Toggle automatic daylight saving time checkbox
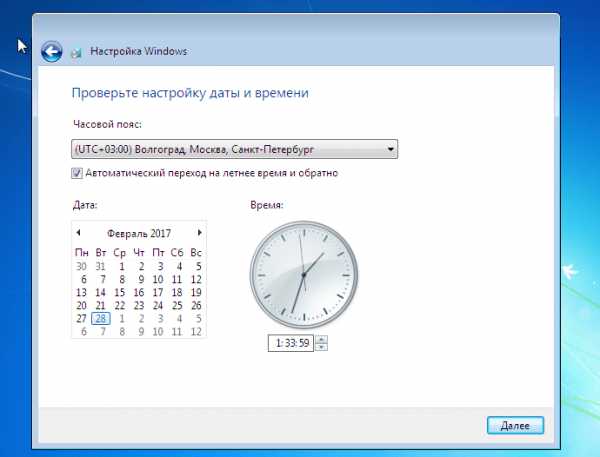Screen dimensions: 600x457 pos(77,173)
